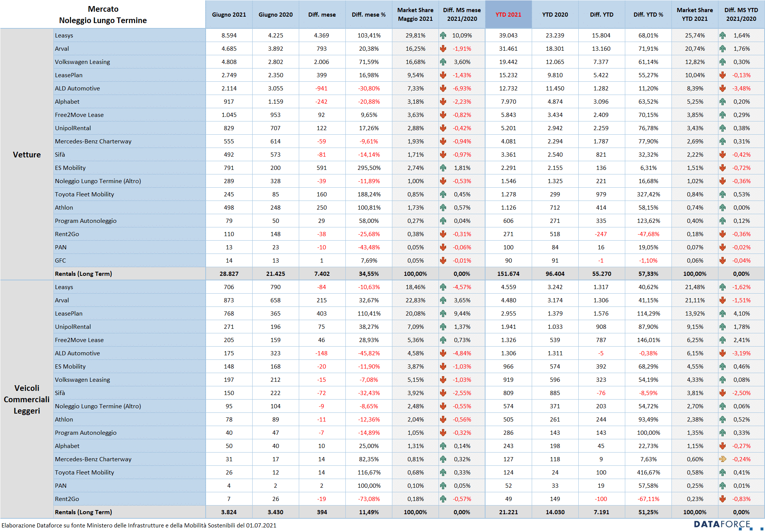Click red down arrow next to -3,48% YTD ALD Automotive
Screen dimensions: 765x532
tap(723, 89)
